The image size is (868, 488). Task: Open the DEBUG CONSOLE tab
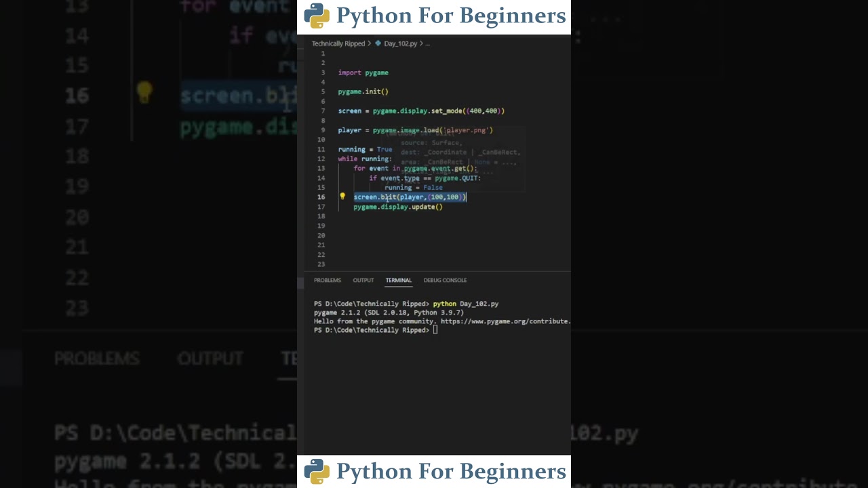click(x=445, y=280)
